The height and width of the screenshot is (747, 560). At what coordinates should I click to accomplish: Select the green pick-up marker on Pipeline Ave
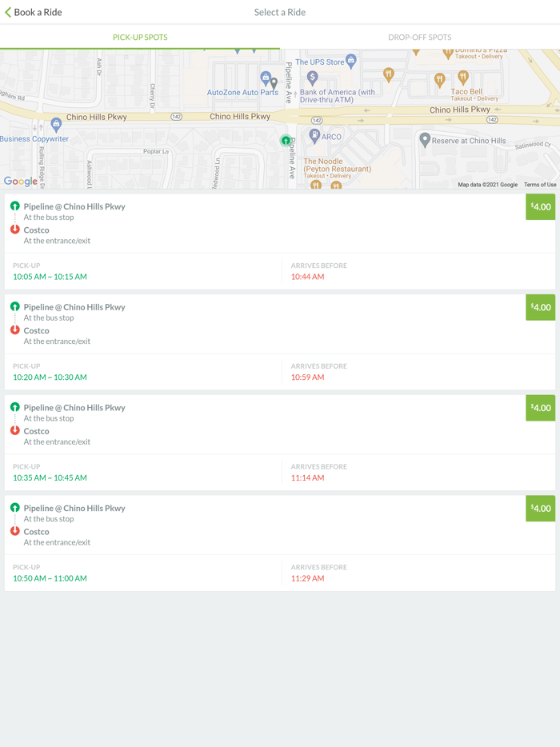286,140
